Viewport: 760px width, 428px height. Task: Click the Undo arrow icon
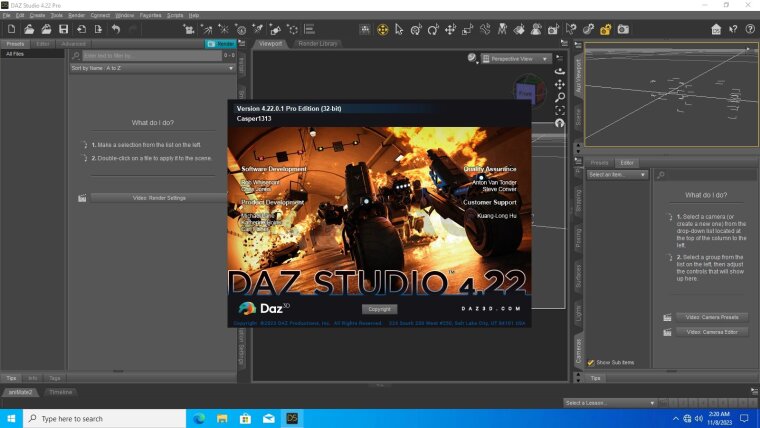tap(117, 30)
